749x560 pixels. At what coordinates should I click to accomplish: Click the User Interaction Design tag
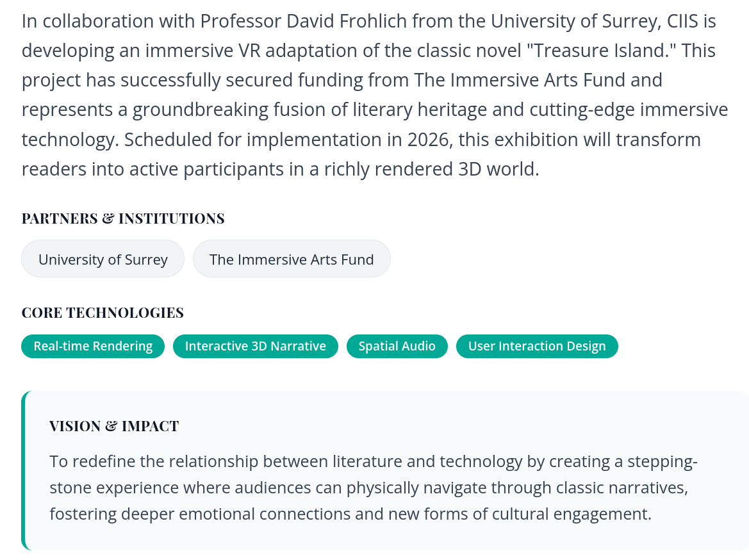click(536, 347)
